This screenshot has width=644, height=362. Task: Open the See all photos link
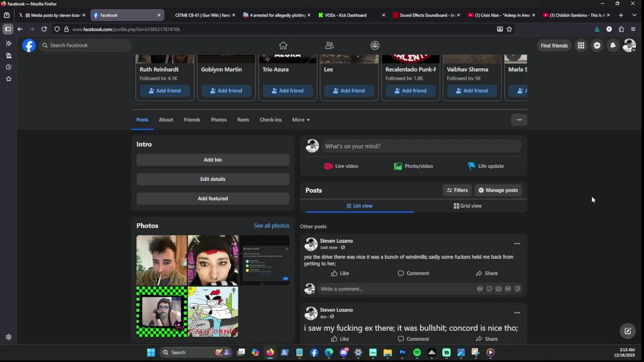(x=272, y=226)
